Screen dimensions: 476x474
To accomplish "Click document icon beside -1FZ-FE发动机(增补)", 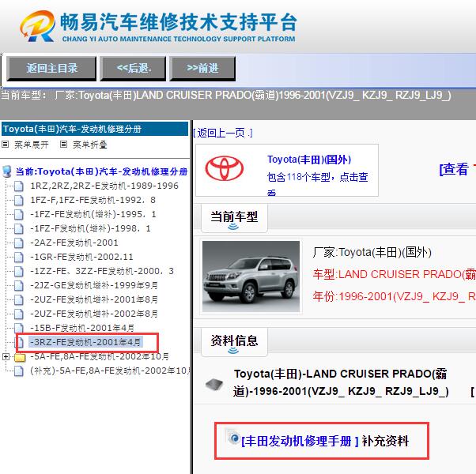I will click(x=19, y=214).
